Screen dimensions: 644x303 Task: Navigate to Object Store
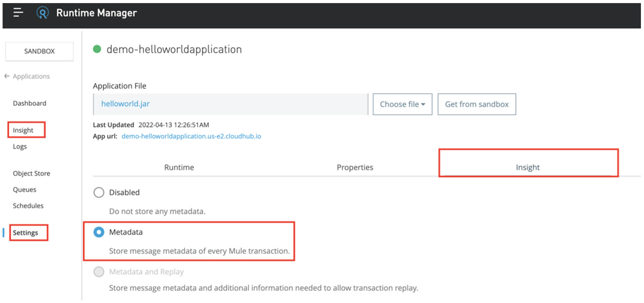32,173
